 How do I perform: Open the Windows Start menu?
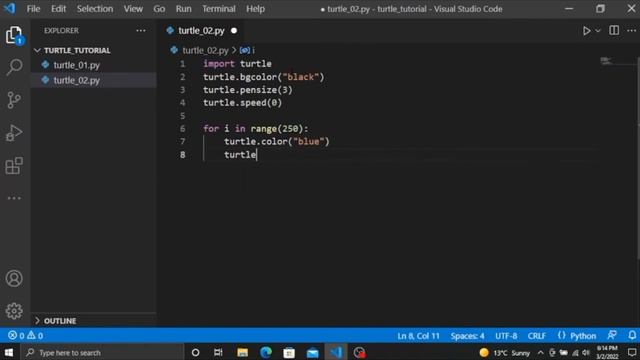tap(9, 352)
